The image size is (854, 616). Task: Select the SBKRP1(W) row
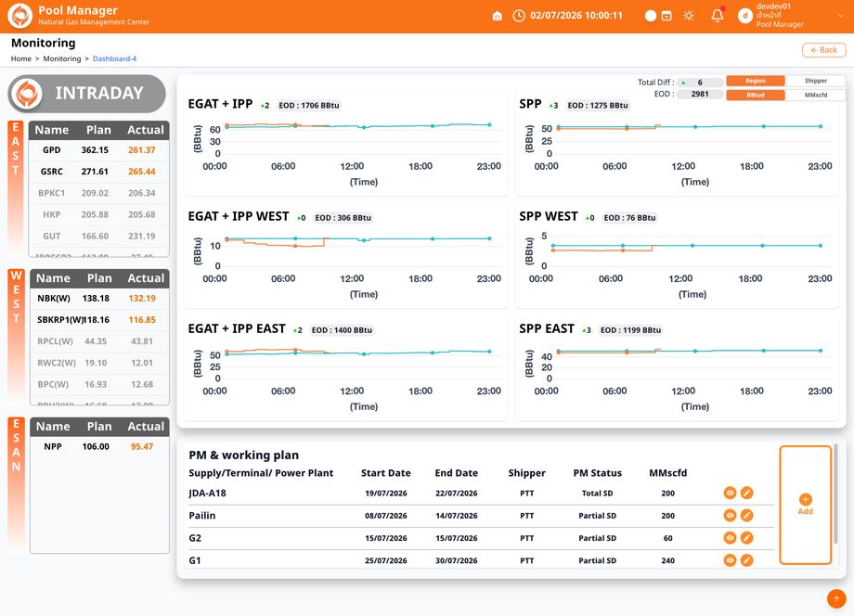pos(99,320)
